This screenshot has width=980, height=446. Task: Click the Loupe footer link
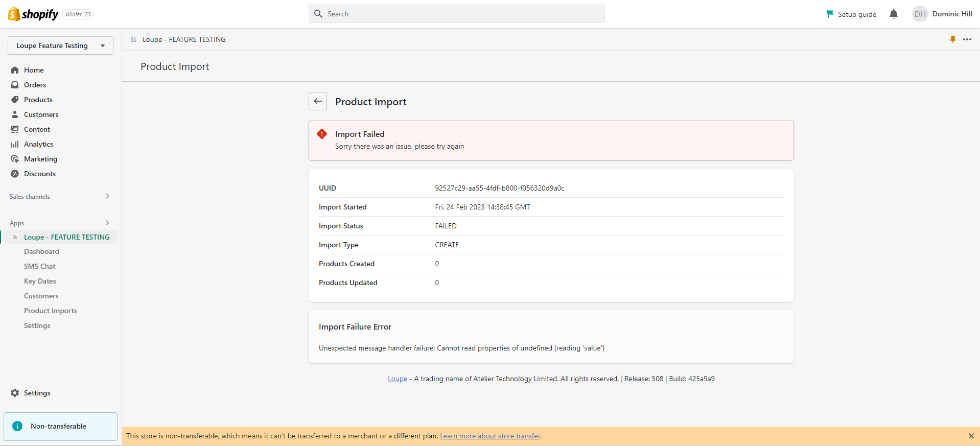(398, 379)
